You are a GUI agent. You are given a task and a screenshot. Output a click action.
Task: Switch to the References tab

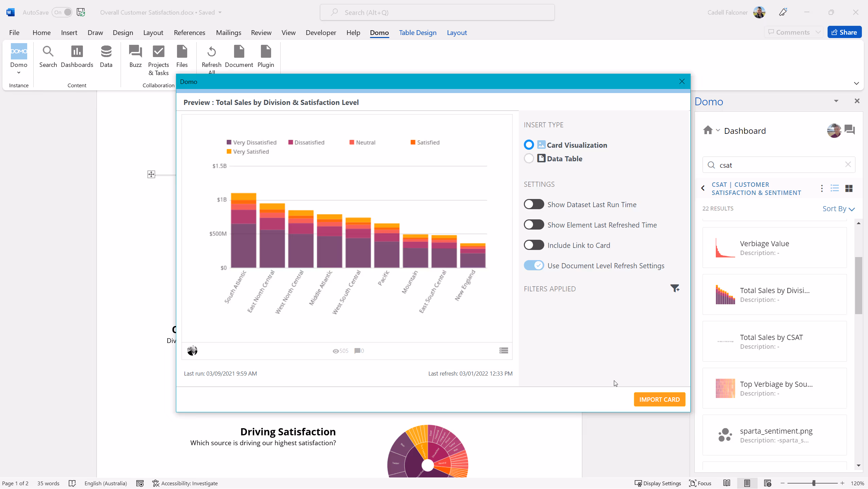pos(189,32)
